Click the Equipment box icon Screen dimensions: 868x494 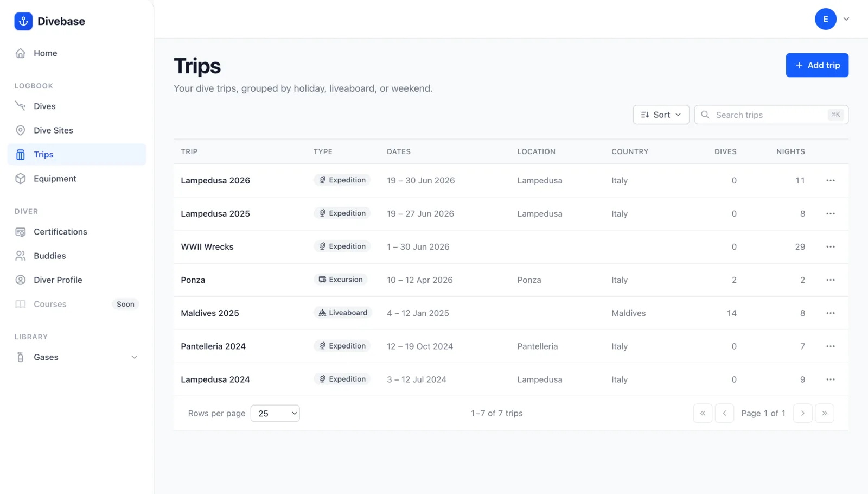21,179
